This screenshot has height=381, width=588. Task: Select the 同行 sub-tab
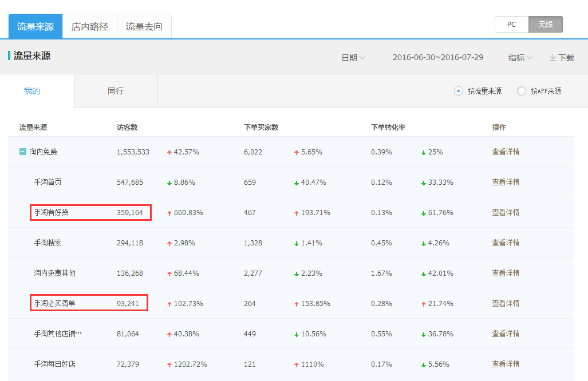tap(116, 91)
